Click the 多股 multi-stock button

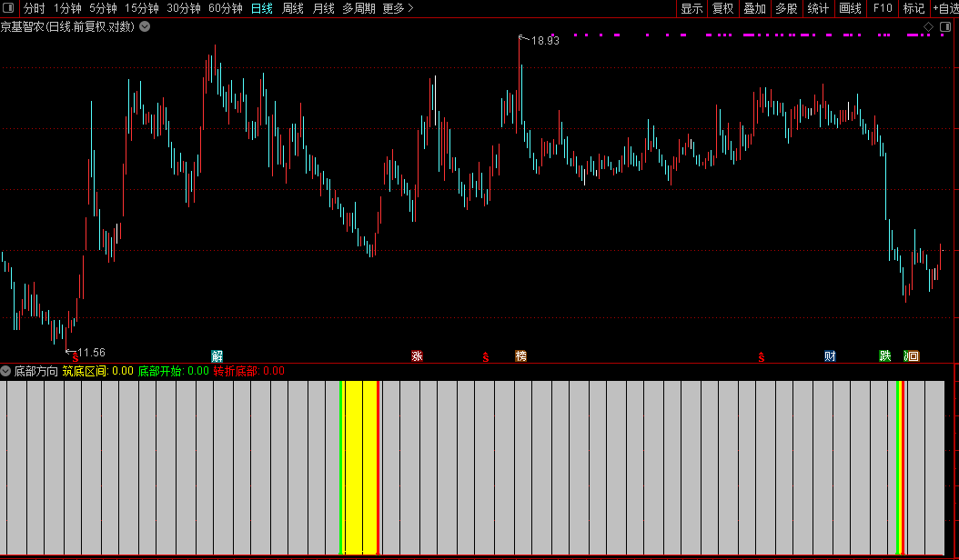(786, 8)
